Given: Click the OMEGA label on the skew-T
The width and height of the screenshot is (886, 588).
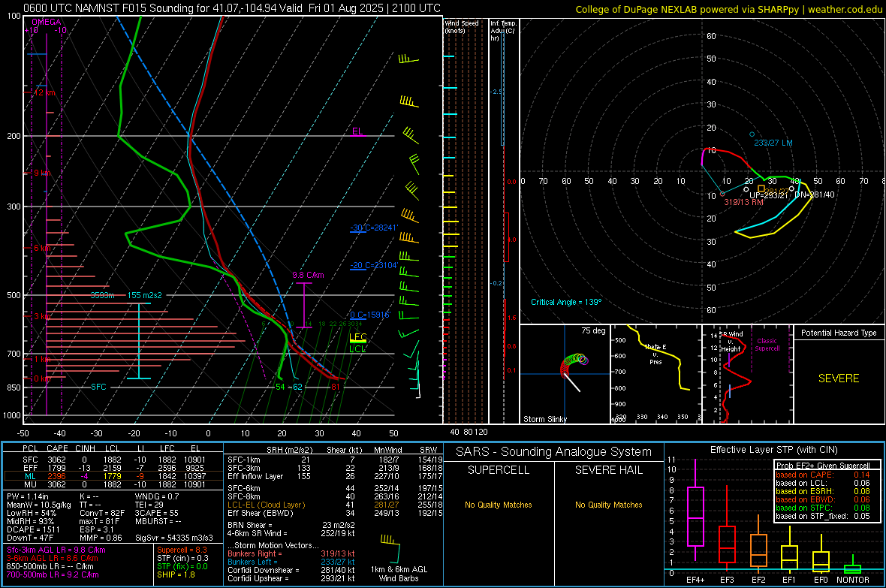Looking at the screenshot, I should coord(47,22).
